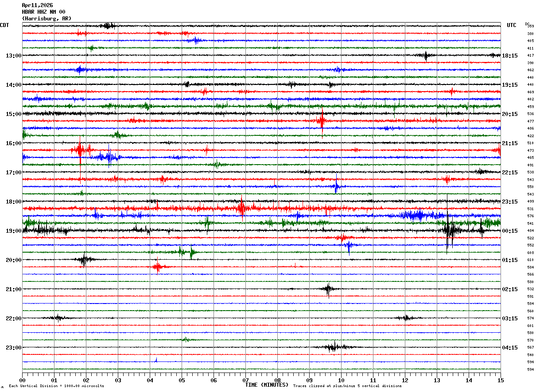Click the "02:15" UTC time label

pos(510,289)
